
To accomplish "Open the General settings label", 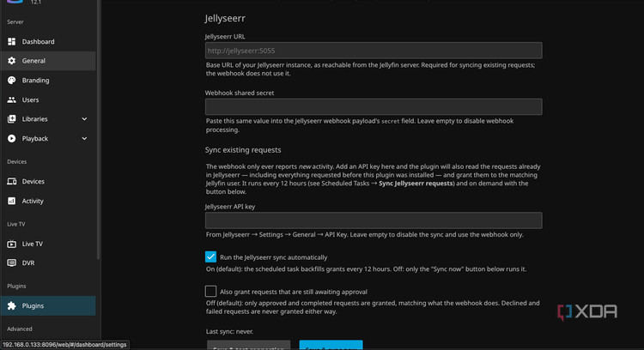I will click(33, 61).
